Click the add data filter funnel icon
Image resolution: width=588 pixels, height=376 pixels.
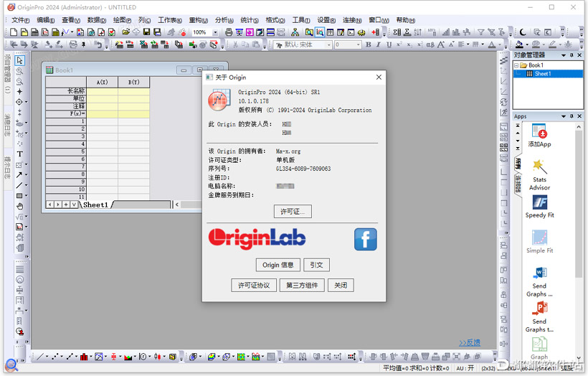(x=480, y=32)
